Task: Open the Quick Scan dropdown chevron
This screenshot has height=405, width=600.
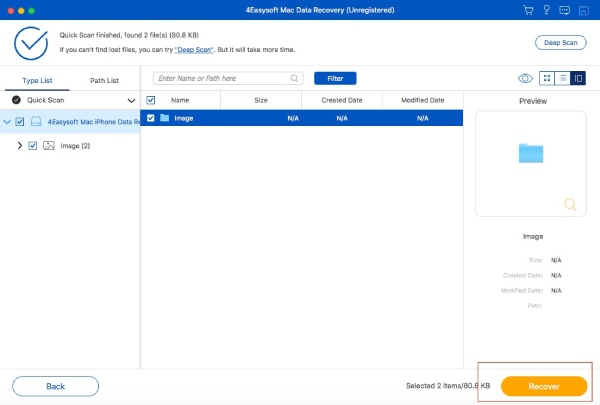Action: coord(131,101)
